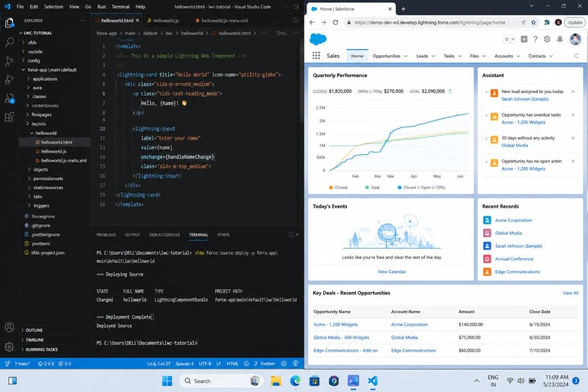Screen dimensions: 588x392
Task: Click the Explorer more actions ellipsis
Action: coord(83,21)
